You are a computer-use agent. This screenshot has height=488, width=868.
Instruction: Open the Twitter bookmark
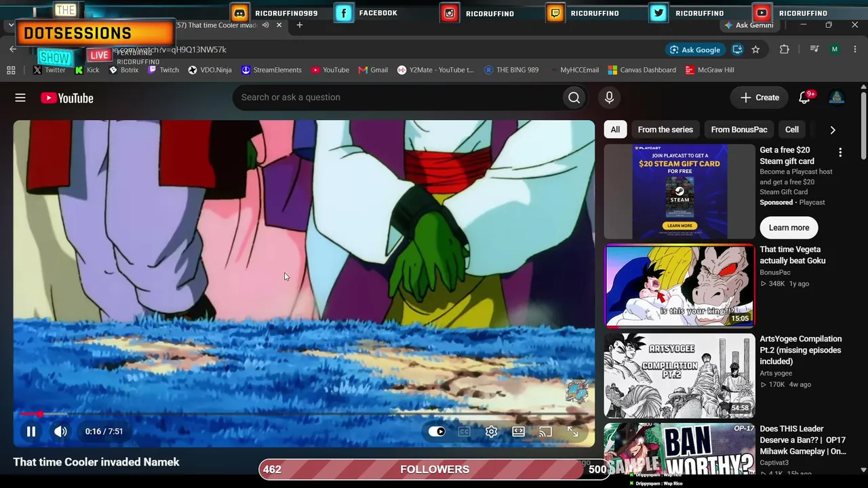[x=50, y=70]
